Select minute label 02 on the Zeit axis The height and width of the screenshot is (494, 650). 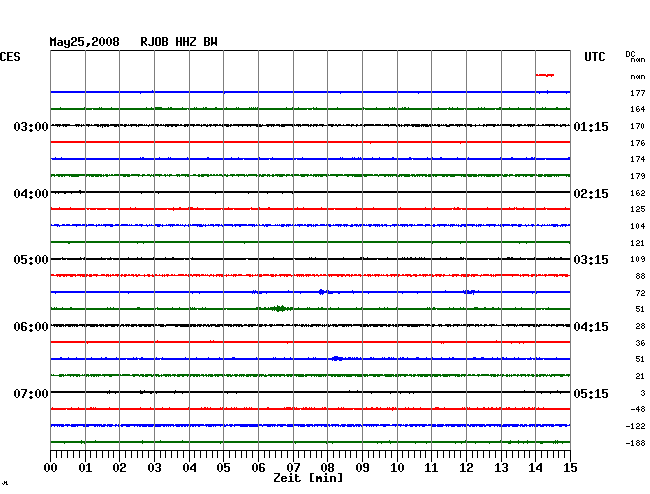tap(119, 468)
